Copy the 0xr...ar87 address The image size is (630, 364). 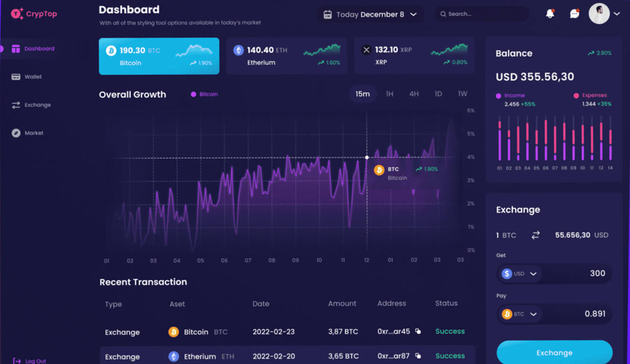pyautogui.click(x=418, y=356)
